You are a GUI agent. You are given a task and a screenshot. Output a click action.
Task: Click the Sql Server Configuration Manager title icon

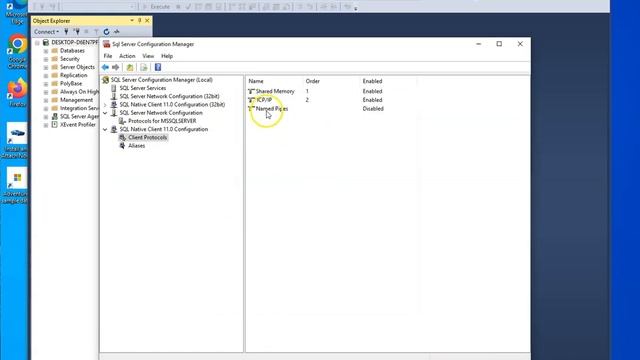(107, 44)
